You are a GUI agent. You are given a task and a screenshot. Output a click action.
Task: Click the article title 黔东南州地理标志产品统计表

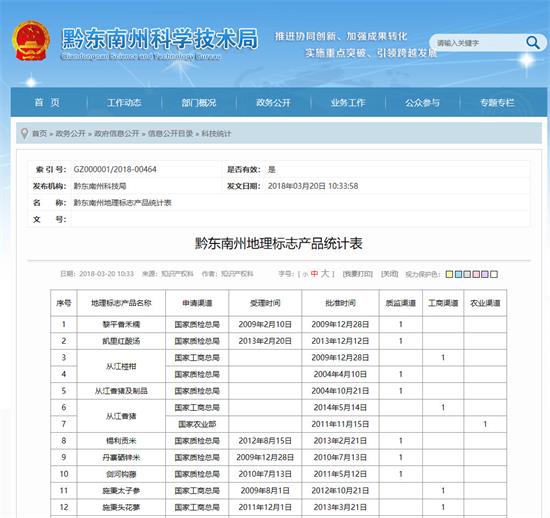(279, 243)
